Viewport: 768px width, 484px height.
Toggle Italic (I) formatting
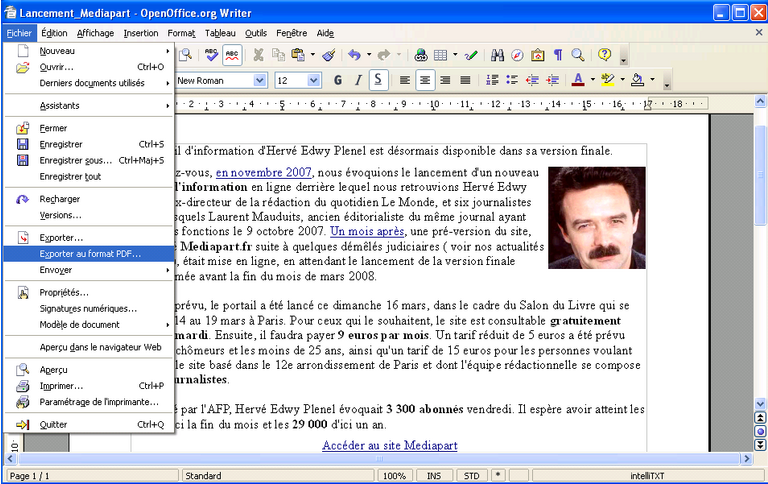point(358,80)
